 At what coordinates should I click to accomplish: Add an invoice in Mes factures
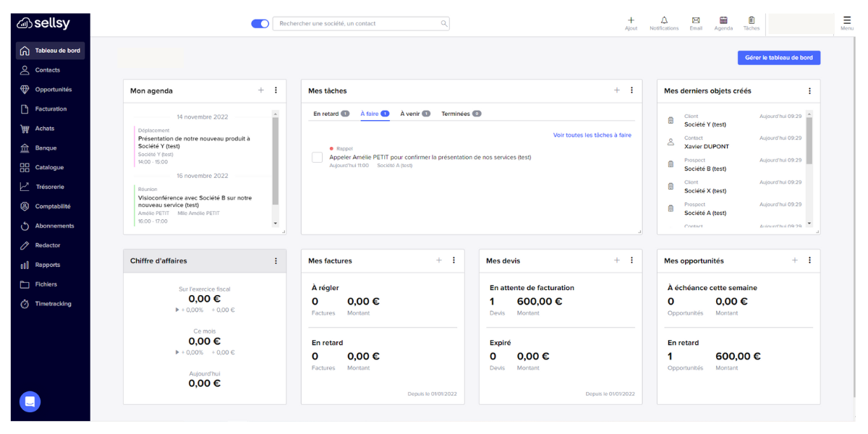pos(439,260)
